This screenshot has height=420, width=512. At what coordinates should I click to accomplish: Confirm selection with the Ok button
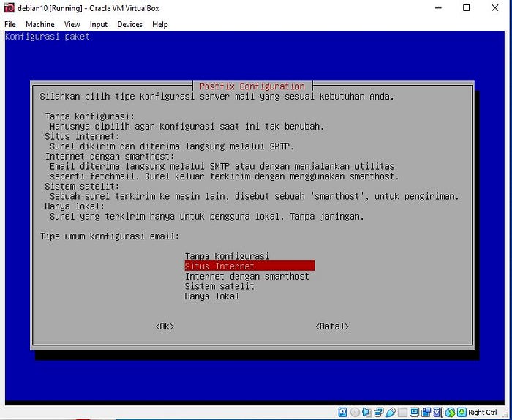[165, 326]
